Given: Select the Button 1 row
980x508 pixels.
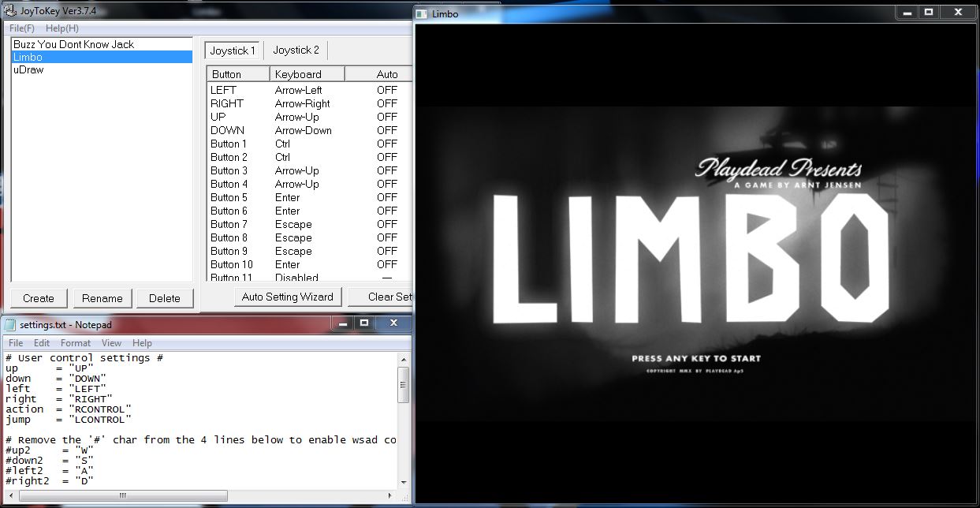Looking at the screenshot, I should (309, 144).
